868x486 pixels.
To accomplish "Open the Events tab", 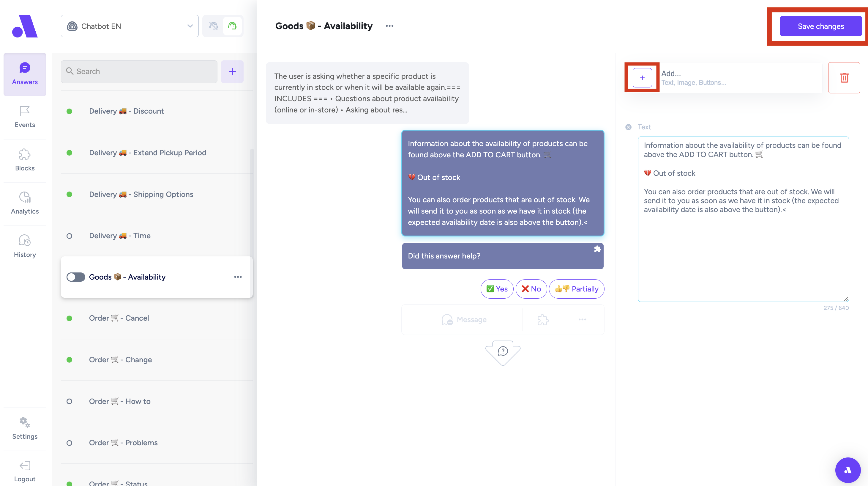I will 25,117.
